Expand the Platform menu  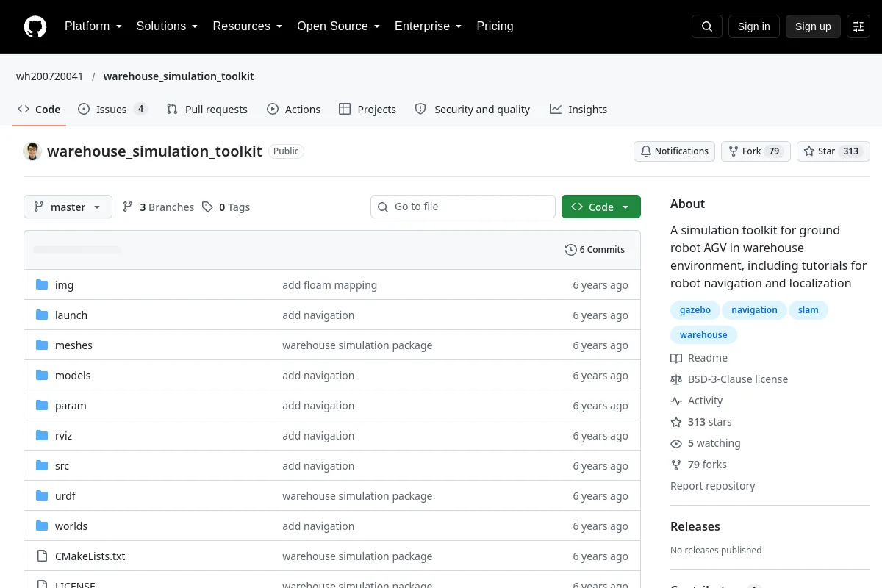(93, 26)
